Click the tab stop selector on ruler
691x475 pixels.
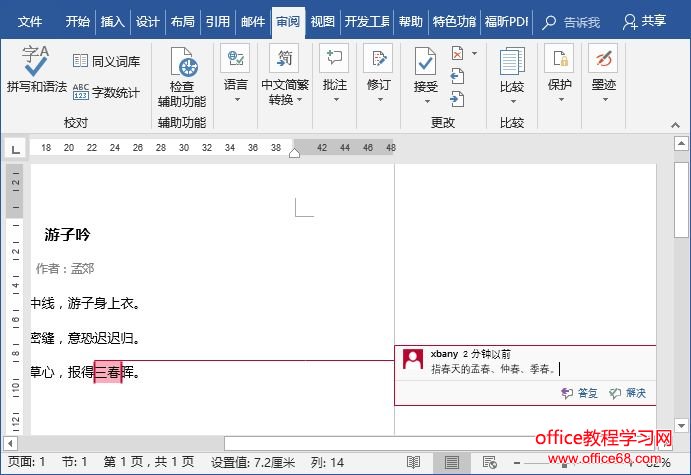pos(15,149)
